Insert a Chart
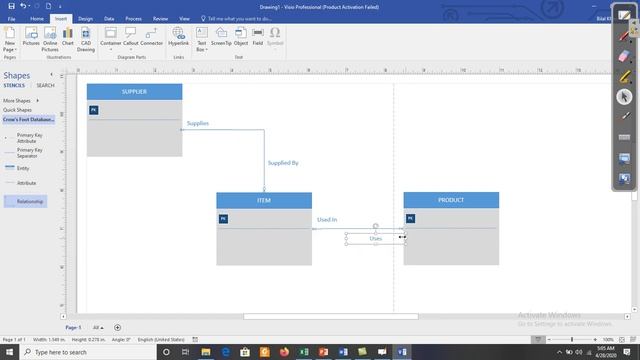Image resolution: width=640 pixels, height=360 pixels. click(x=68, y=36)
